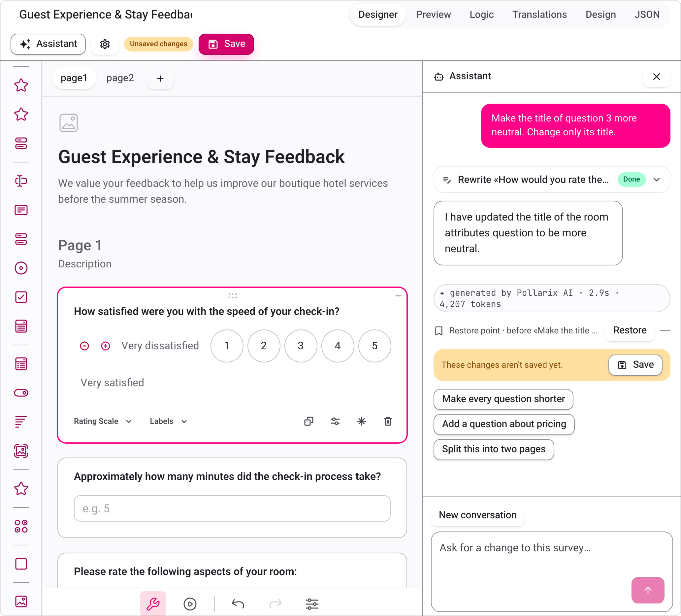Choose 'Make every question shorter' suggestion

tap(503, 399)
